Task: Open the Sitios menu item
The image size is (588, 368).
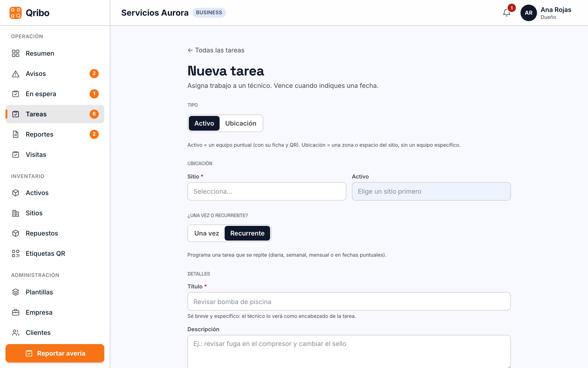Action: [x=55, y=213]
